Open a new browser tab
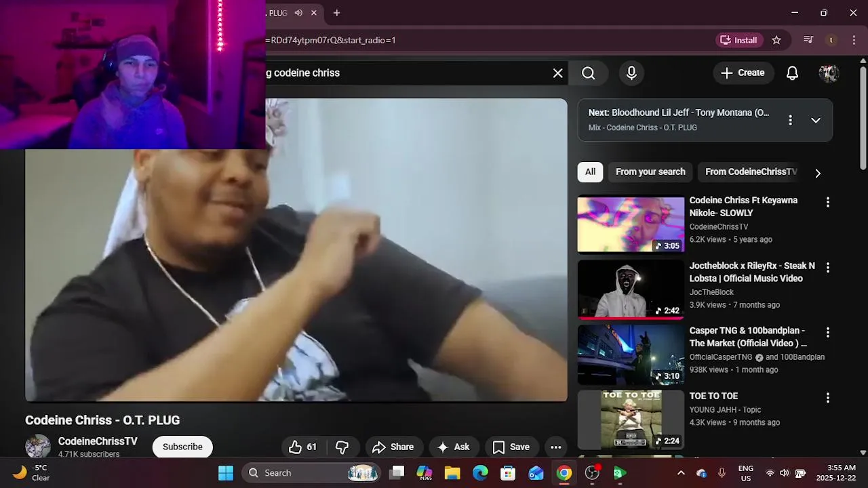Viewport: 868px width, 488px height. (336, 13)
